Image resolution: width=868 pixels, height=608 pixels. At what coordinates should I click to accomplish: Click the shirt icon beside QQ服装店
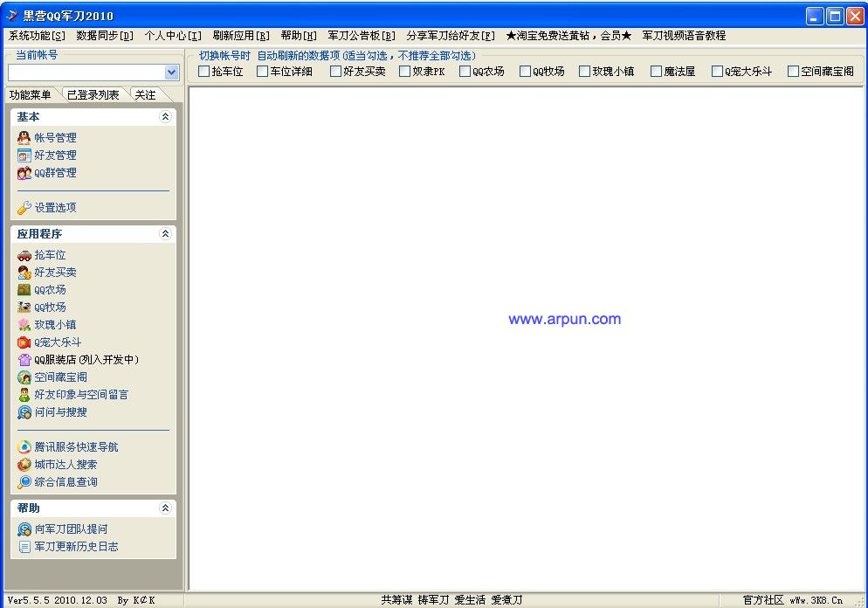pyautogui.click(x=24, y=360)
